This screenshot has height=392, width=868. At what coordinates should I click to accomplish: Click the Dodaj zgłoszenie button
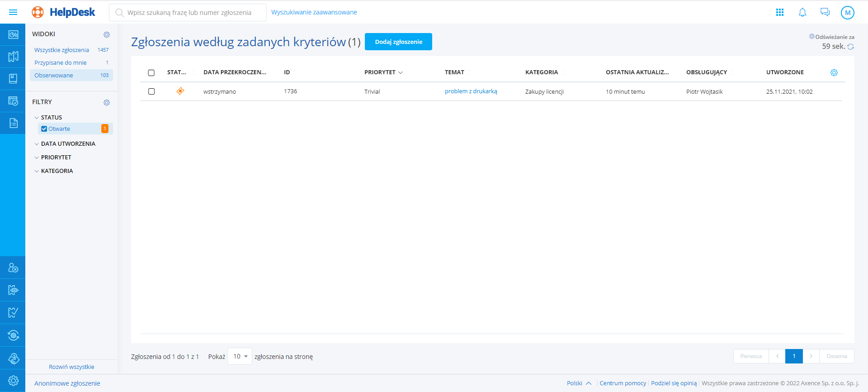coord(398,42)
